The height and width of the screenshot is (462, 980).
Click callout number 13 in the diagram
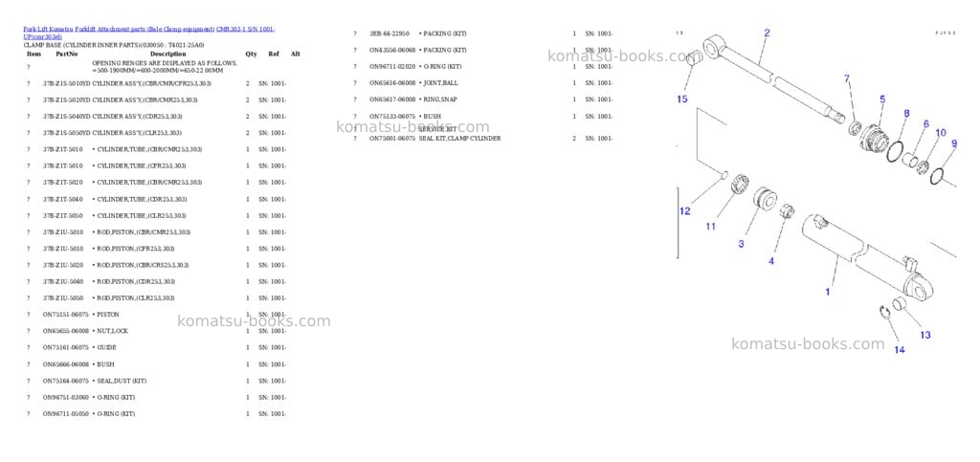click(x=925, y=336)
